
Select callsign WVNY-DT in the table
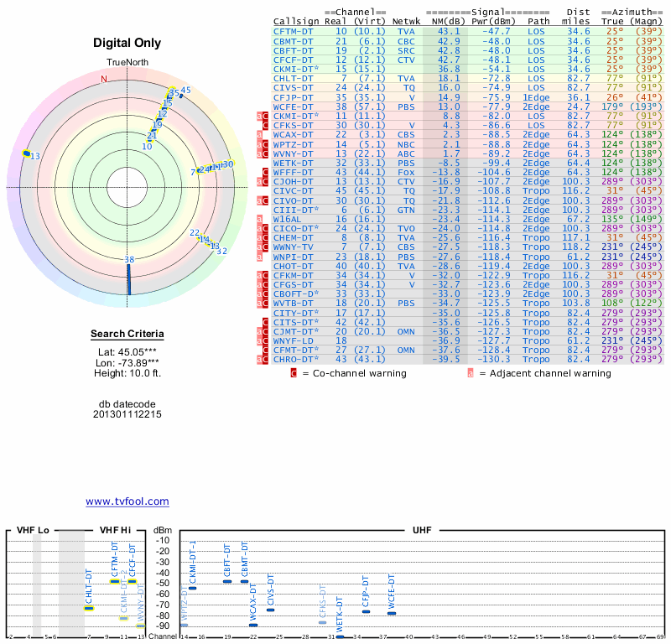tap(293, 153)
